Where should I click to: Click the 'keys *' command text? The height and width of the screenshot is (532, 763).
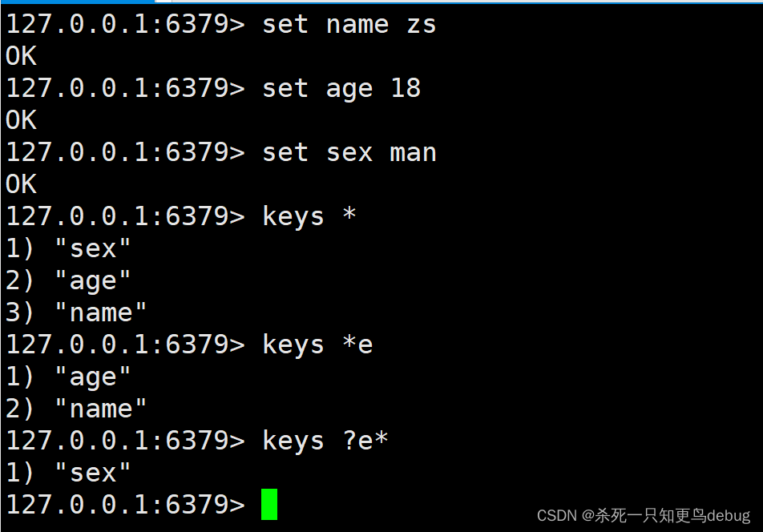coord(309,217)
